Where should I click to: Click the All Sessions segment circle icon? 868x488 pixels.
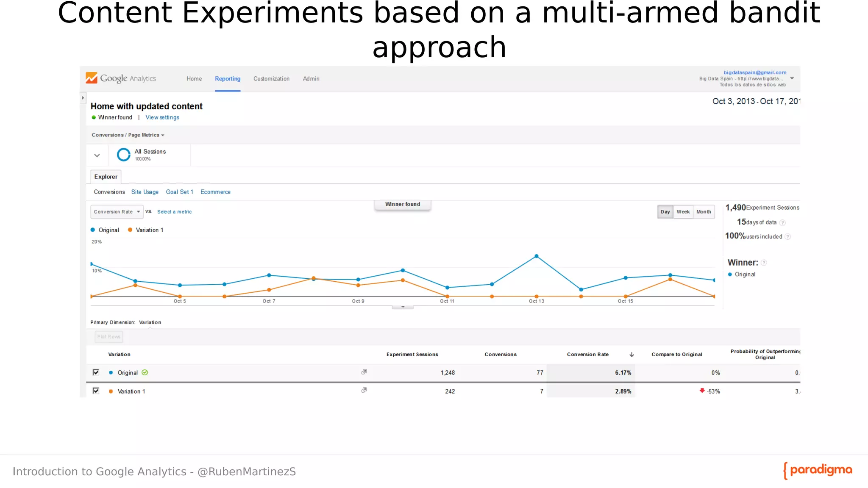[123, 155]
